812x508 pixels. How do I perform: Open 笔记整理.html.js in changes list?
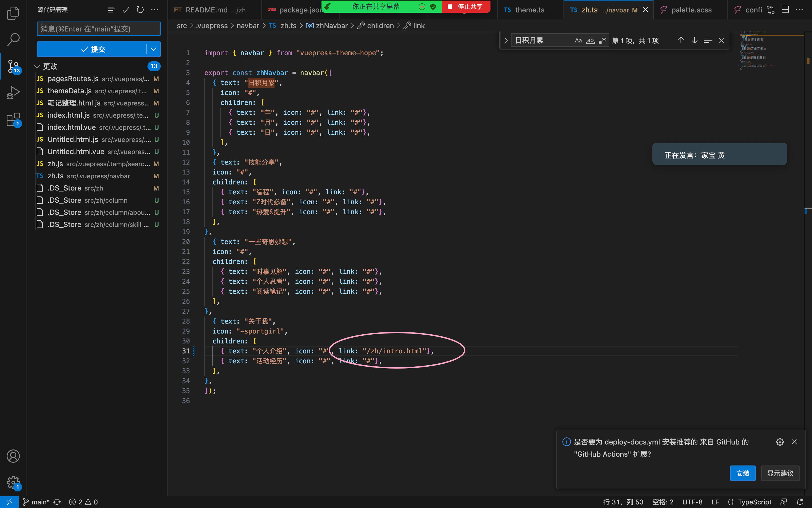coord(97,103)
